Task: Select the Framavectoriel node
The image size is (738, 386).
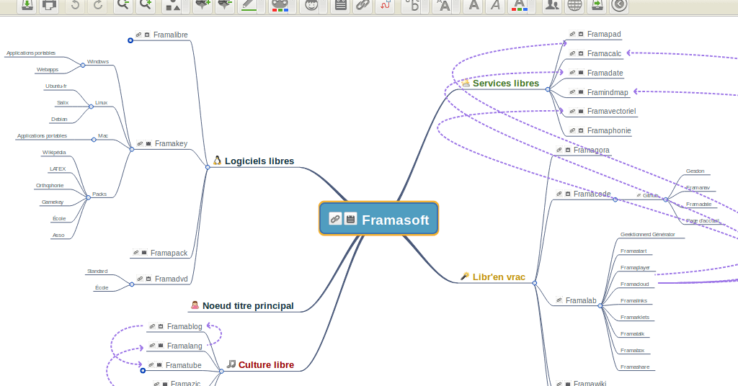Action: [x=611, y=111]
